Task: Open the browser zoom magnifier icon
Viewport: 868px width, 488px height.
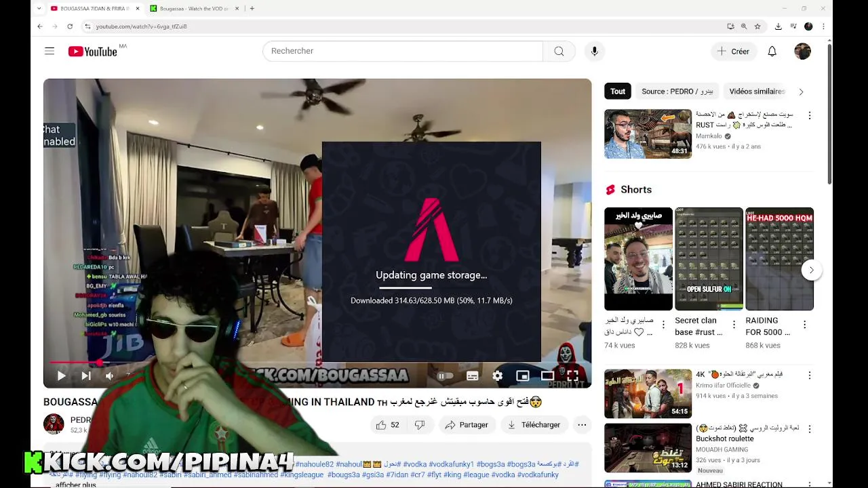Action: (x=744, y=26)
